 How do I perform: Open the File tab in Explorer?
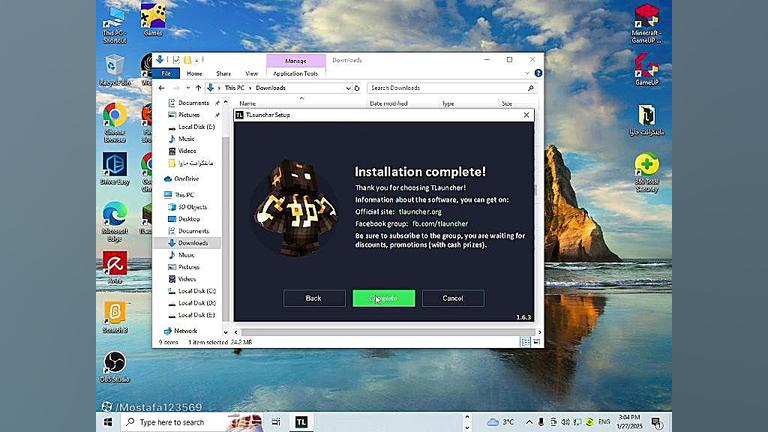click(166, 73)
